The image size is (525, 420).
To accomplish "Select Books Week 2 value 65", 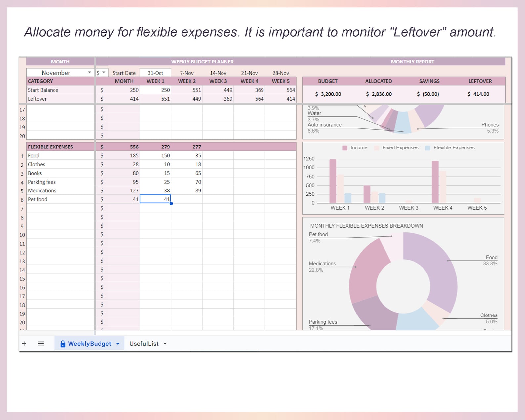I will tap(187, 173).
